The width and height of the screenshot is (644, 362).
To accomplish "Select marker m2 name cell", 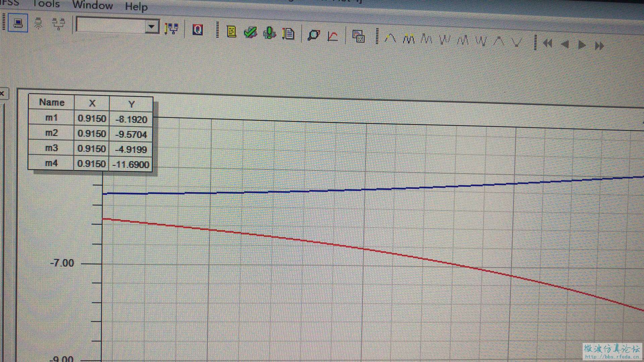I will pos(51,133).
